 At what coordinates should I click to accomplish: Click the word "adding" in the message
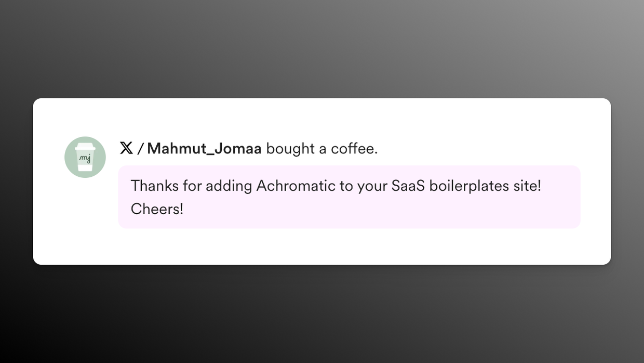pyautogui.click(x=229, y=187)
